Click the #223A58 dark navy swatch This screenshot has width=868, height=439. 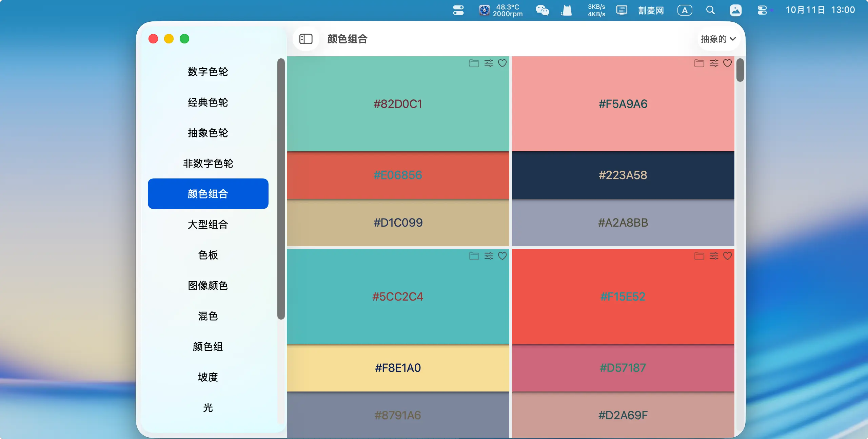tap(623, 175)
